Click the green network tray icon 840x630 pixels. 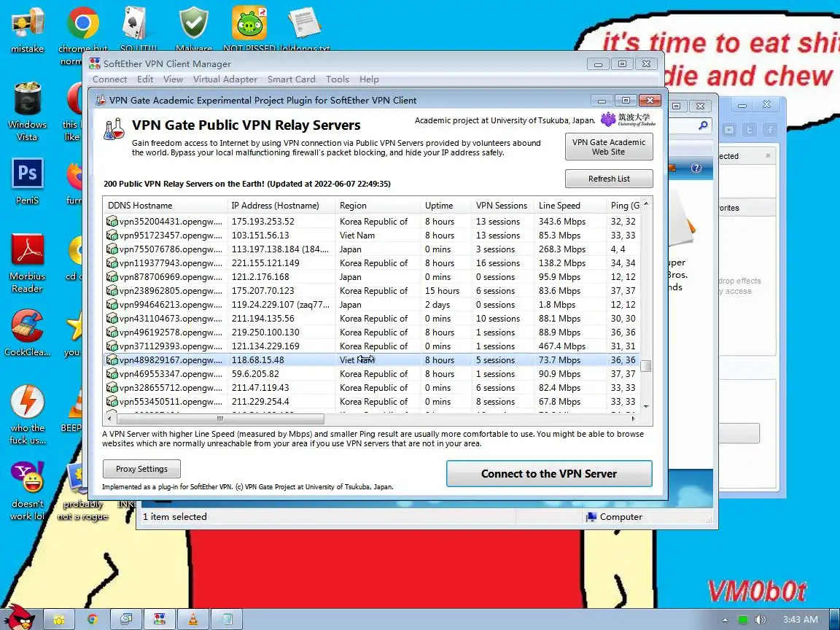[x=742, y=620]
